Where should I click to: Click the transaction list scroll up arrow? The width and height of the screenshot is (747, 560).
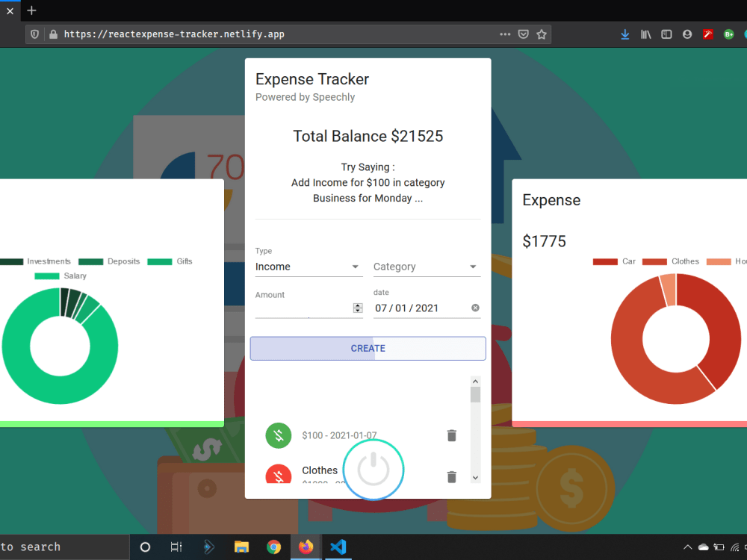(x=475, y=382)
